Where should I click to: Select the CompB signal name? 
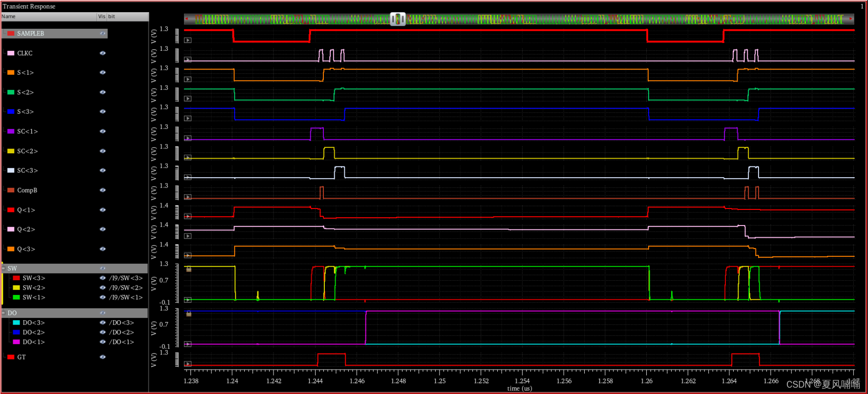(27, 190)
